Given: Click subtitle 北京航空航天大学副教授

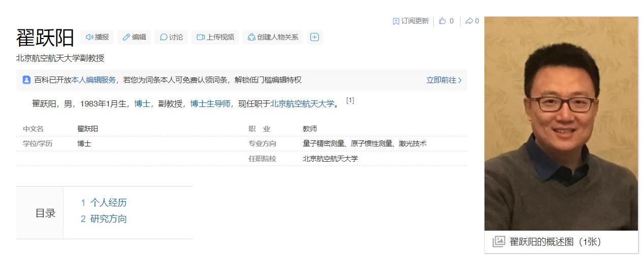Looking at the screenshot, I should tap(60, 58).
